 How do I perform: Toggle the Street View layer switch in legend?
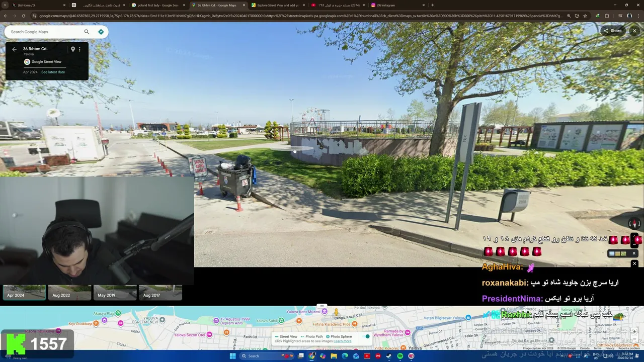365,336
